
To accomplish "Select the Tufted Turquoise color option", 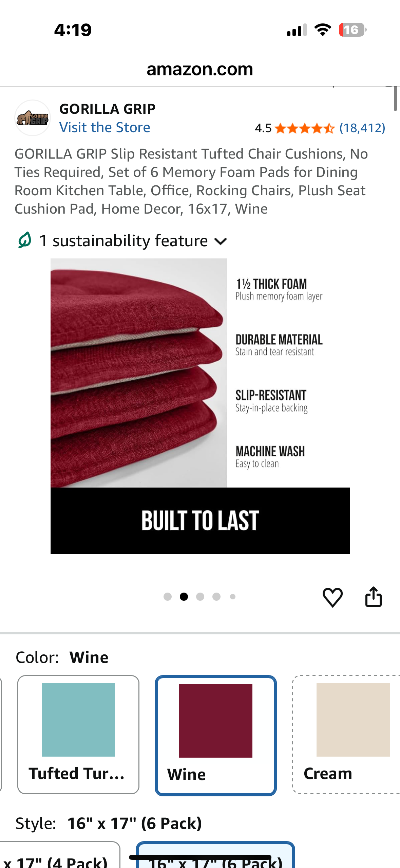I will click(x=78, y=735).
